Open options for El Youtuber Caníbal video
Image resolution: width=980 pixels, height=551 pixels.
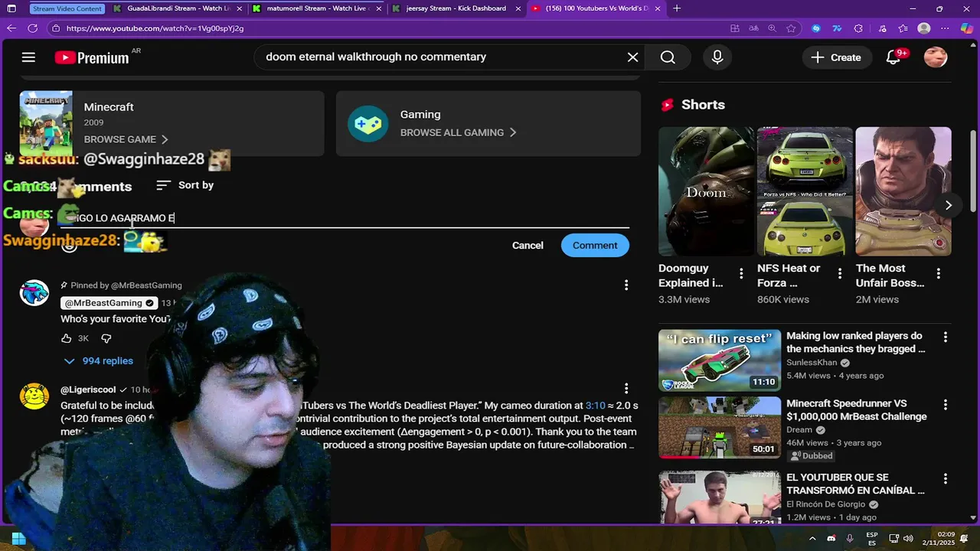click(x=946, y=478)
